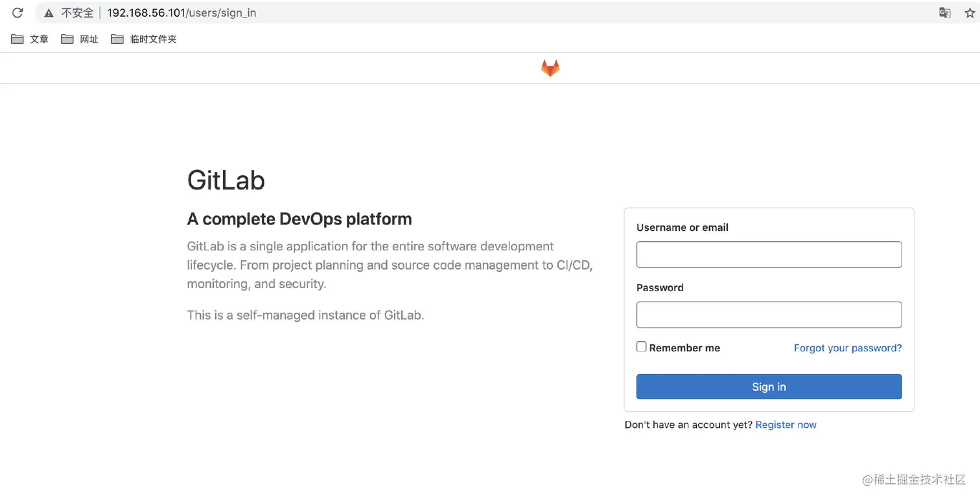Click the blue Sign in button
The height and width of the screenshot is (500, 980).
click(x=769, y=387)
